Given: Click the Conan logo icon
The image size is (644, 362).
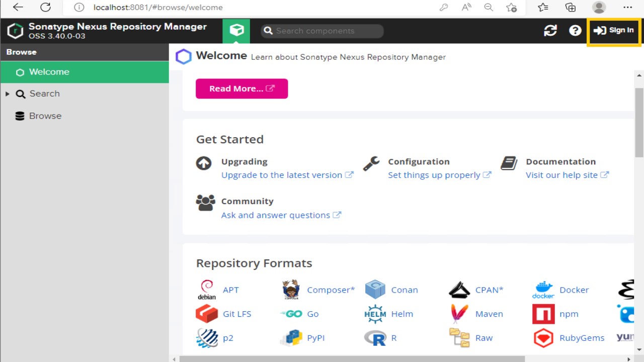Looking at the screenshot, I should pyautogui.click(x=375, y=290).
